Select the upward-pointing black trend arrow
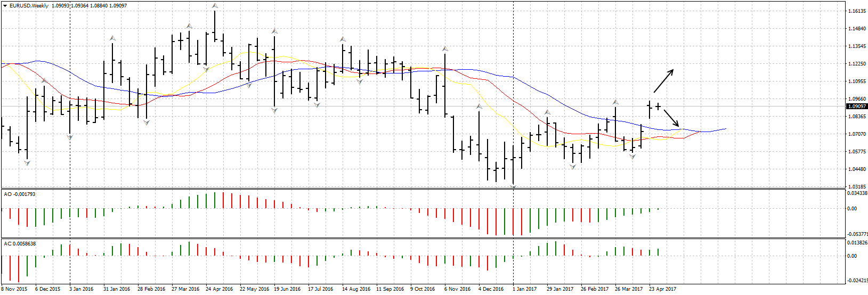The image size is (868, 295). click(664, 80)
